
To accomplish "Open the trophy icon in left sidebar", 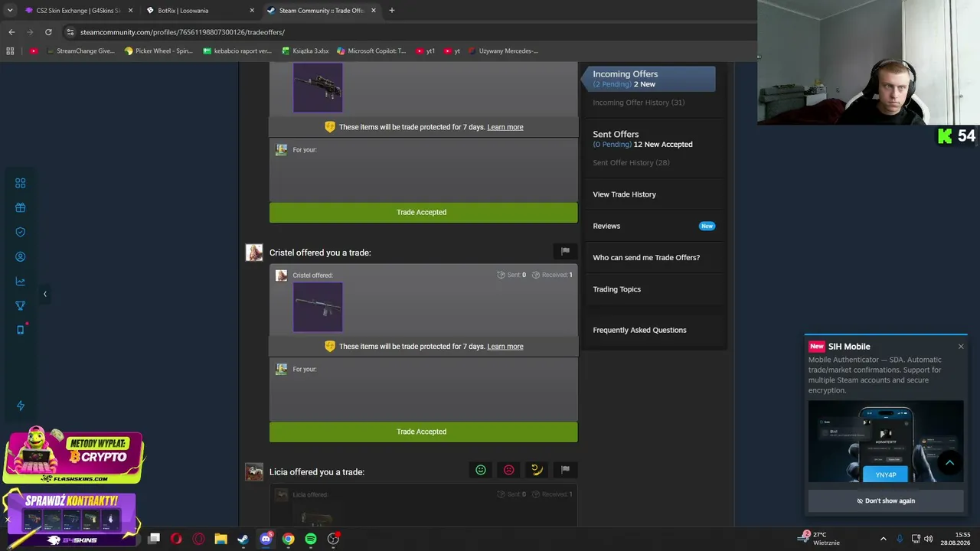I will pos(21,306).
